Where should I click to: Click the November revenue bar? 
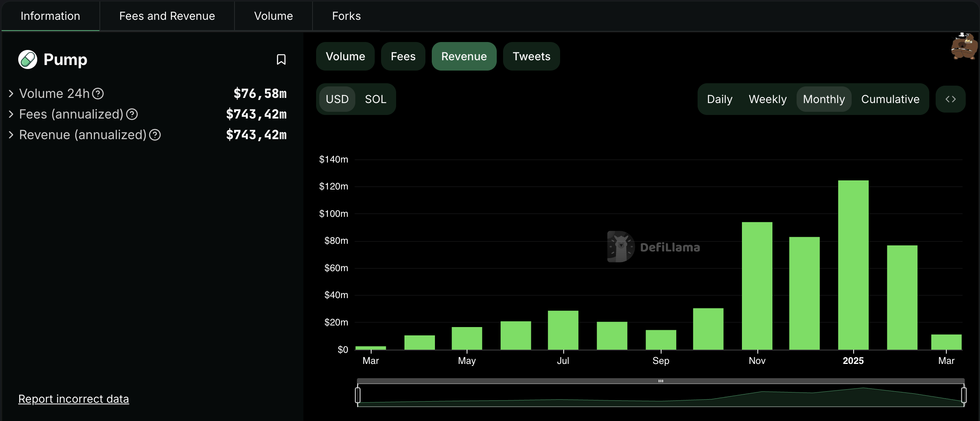tap(757, 286)
